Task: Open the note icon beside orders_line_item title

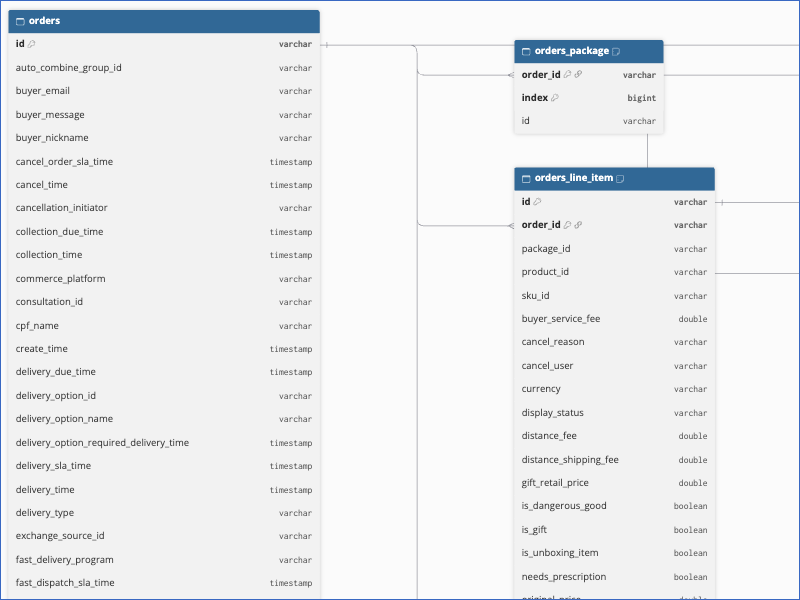Action: coord(620,179)
